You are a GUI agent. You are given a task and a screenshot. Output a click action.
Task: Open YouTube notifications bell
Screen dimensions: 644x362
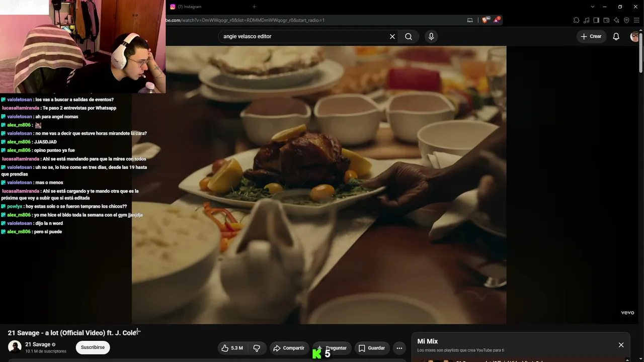(x=616, y=37)
